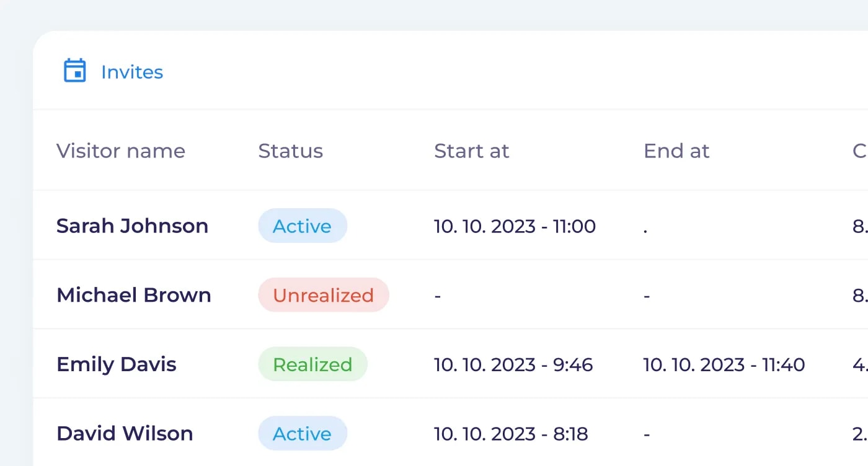Screen dimensions: 868x466
Task: Click Sarah Johnson's Active status badge
Action: click(303, 226)
